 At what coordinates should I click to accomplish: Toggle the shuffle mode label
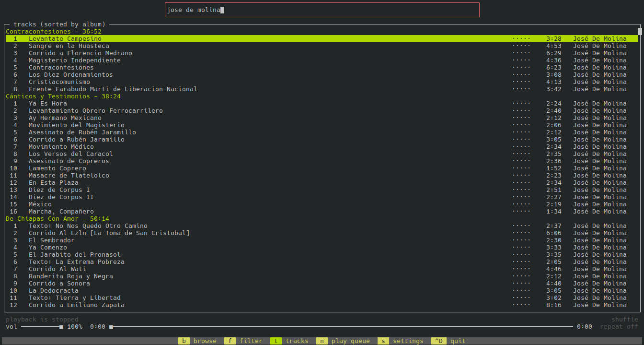[x=625, y=320]
